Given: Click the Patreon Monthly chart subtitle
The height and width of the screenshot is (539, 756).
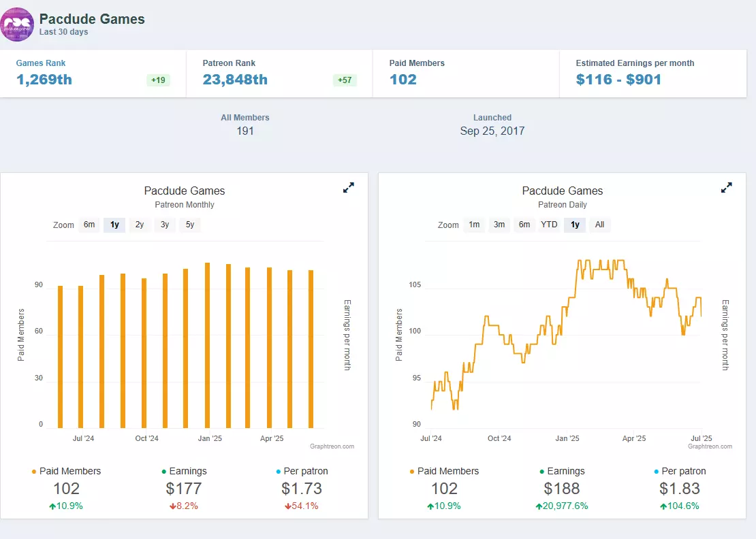Looking at the screenshot, I should [x=185, y=205].
